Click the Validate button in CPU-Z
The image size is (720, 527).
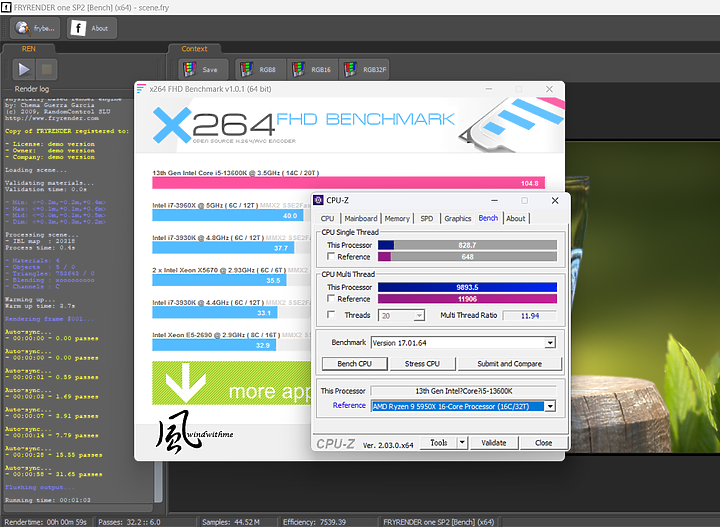[x=494, y=443]
